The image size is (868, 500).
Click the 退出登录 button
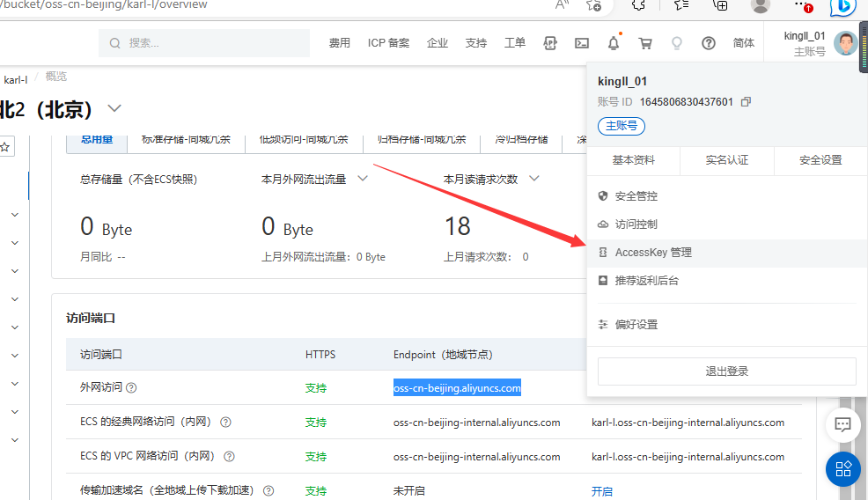[727, 371]
